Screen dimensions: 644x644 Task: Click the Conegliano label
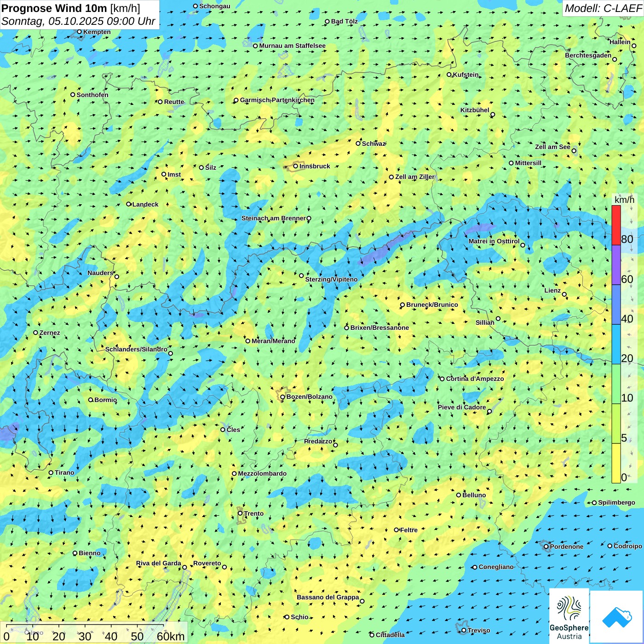point(496,567)
